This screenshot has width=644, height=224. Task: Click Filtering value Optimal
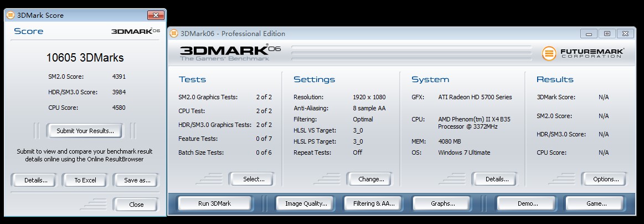(363, 119)
